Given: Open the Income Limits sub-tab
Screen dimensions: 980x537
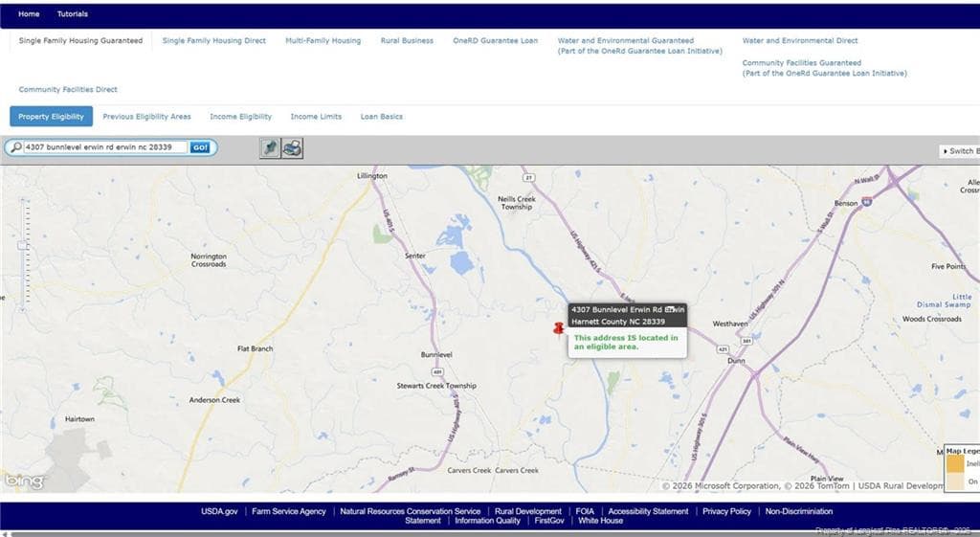Looking at the screenshot, I should (x=316, y=116).
